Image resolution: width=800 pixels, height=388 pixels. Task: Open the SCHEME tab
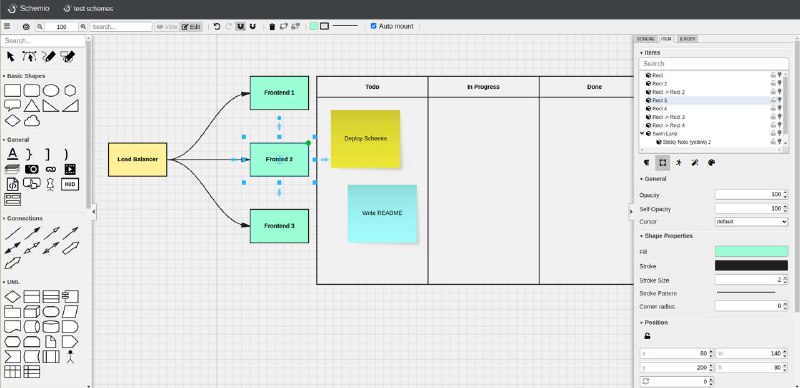(646, 39)
